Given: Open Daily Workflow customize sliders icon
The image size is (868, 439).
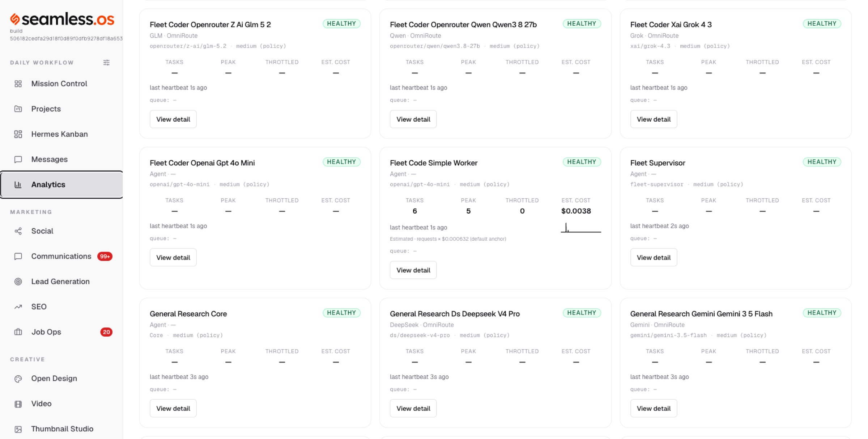Looking at the screenshot, I should pyautogui.click(x=106, y=63).
